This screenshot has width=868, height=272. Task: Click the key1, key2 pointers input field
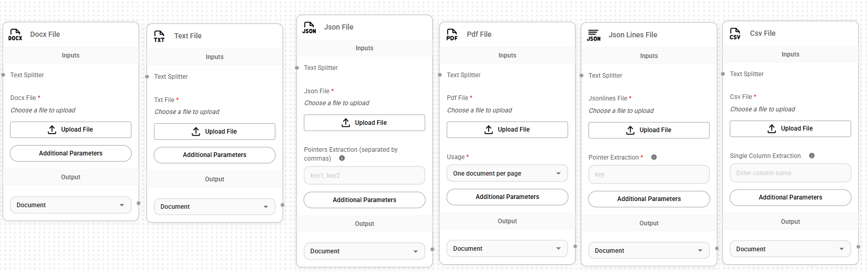point(364,176)
